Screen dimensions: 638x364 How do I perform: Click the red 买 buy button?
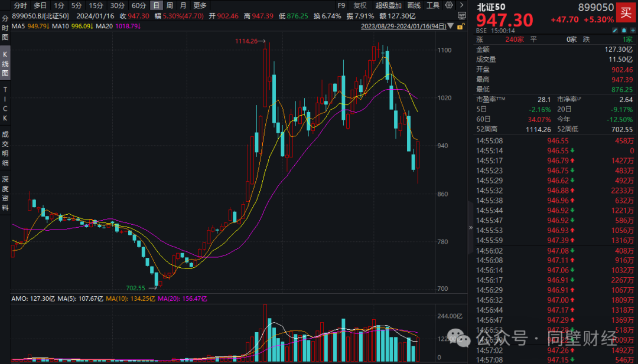pos(626,12)
